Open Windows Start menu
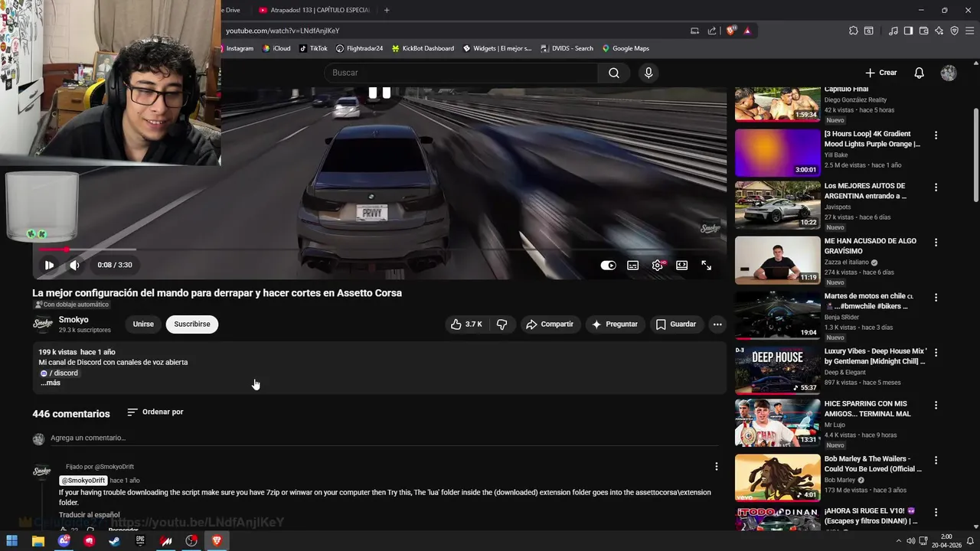Screen dimensions: 980x551 (12, 541)
